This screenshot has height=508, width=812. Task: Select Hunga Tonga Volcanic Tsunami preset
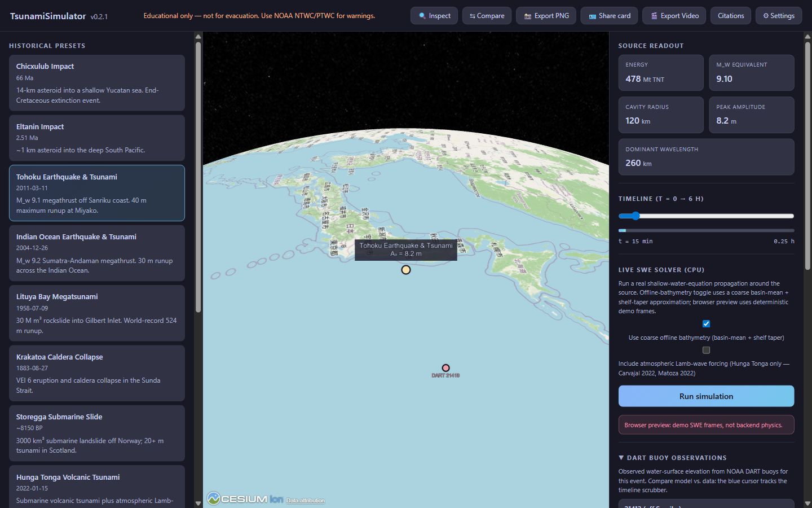pos(97,487)
